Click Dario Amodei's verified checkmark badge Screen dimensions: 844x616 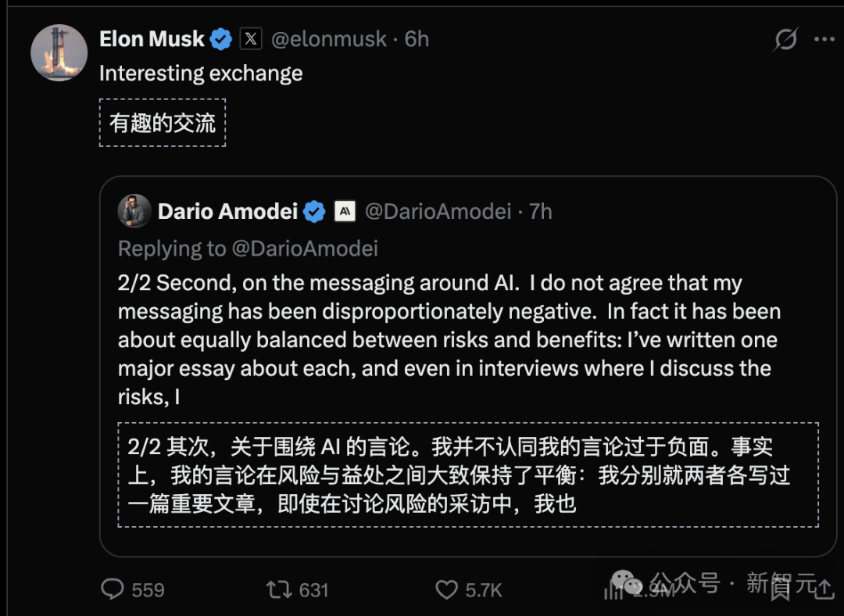[x=314, y=212]
